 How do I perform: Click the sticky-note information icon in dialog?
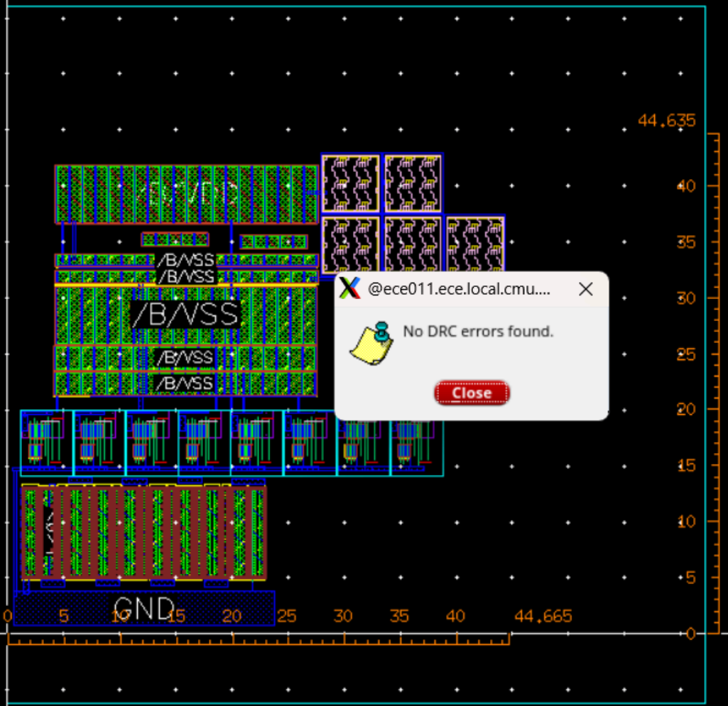(372, 341)
